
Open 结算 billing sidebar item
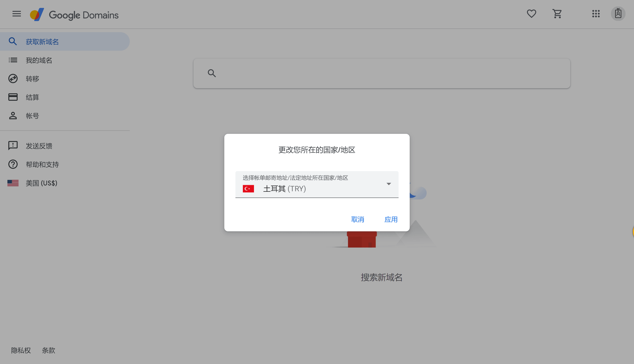click(65, 97)
